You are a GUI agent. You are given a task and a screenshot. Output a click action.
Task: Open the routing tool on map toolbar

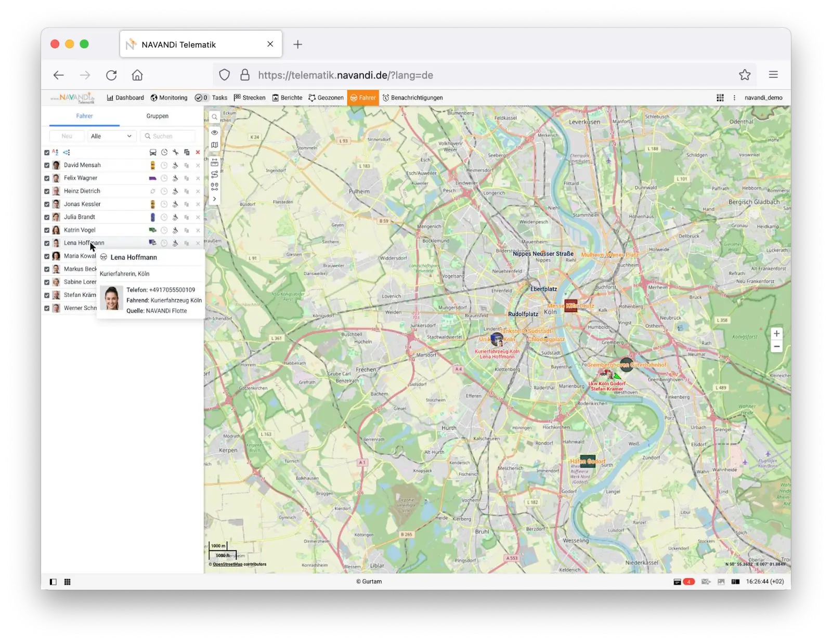(214, 175)
